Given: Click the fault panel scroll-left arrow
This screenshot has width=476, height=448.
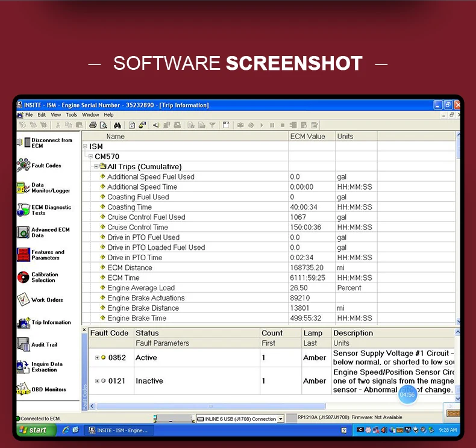Looking at the screenshot, I should 92,406.
